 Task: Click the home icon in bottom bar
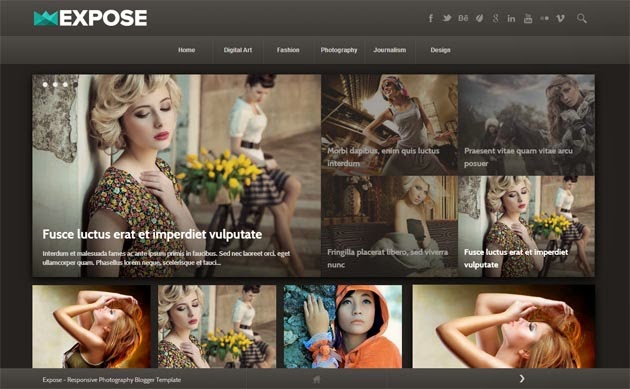(x=317, y=379)
